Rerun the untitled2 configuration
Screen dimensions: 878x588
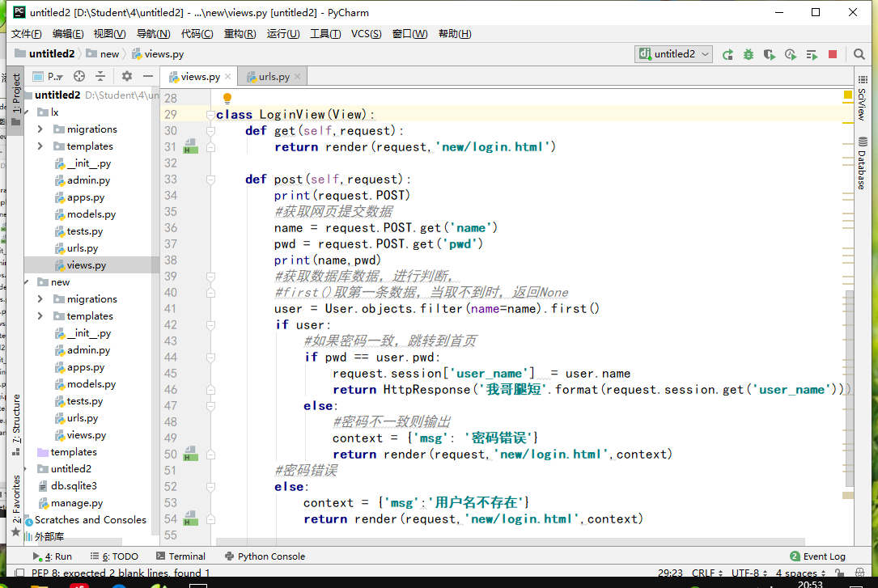point(727,54)
